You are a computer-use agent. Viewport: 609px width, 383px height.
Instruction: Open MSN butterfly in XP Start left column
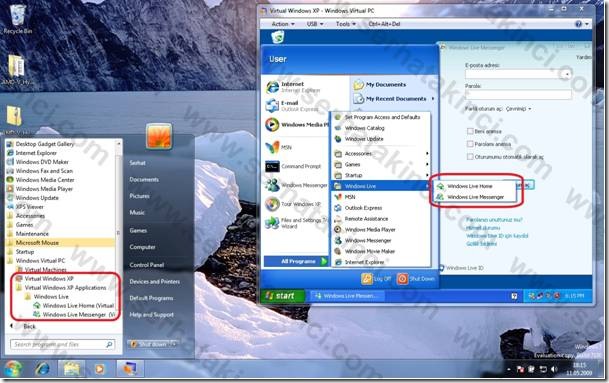[x=279, y=147]
